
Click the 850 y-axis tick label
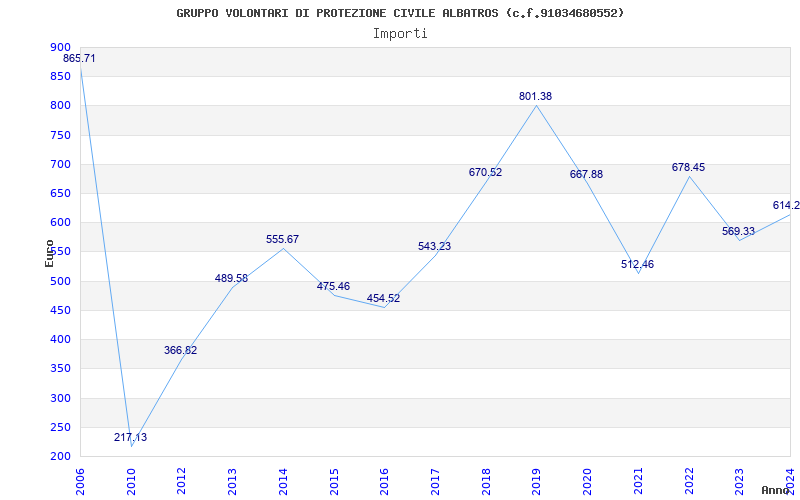60,77
